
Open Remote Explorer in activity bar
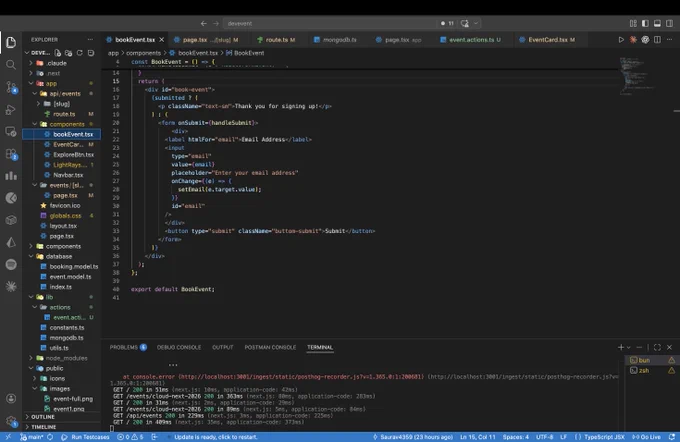(x=11, y=132)
